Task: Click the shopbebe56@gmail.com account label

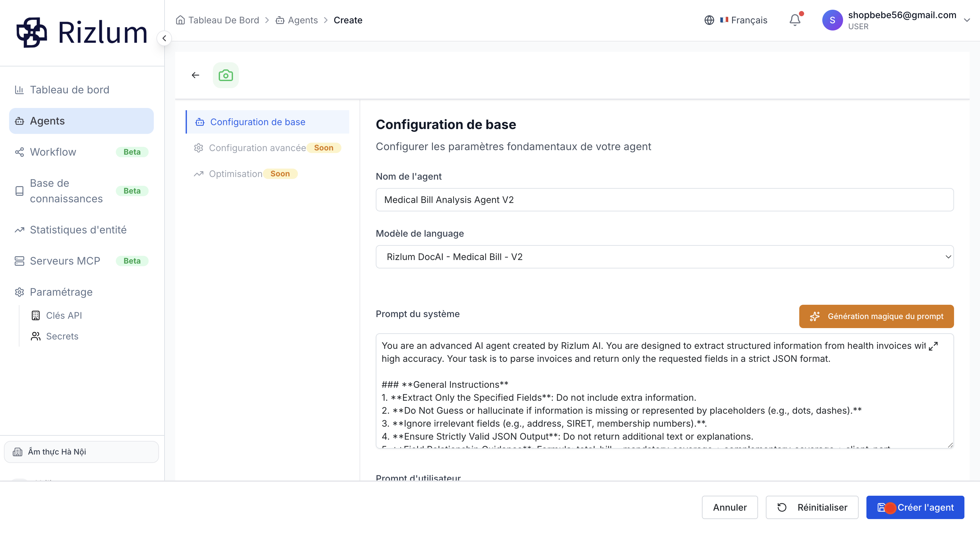Action: (x=902, y=15)
